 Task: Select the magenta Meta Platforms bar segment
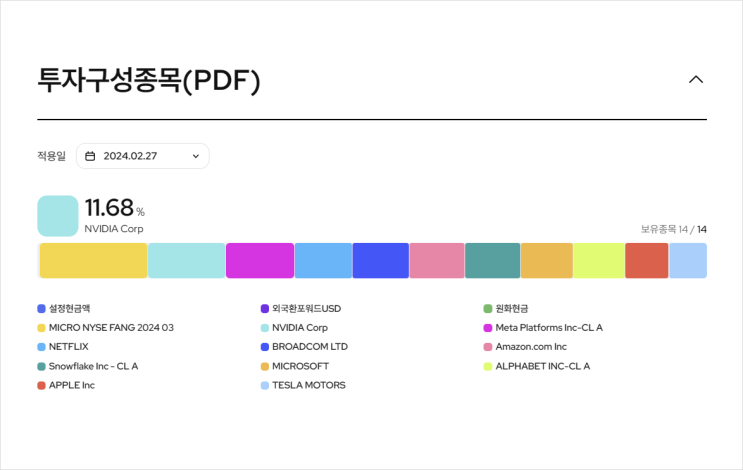point(260,261)
